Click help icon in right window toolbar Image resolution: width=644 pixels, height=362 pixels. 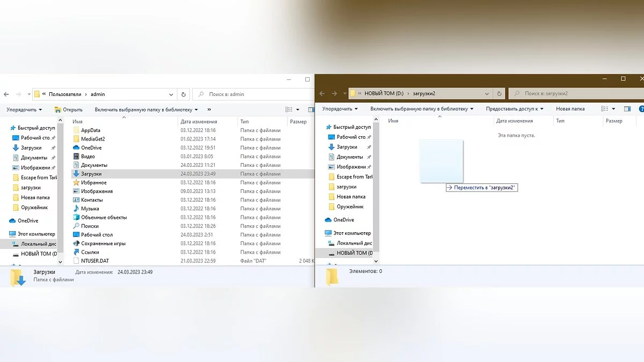pos(641,109)
